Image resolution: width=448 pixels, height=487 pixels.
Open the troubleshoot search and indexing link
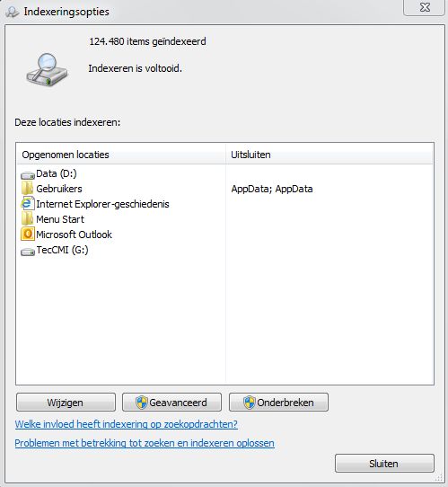click(145, 443)
